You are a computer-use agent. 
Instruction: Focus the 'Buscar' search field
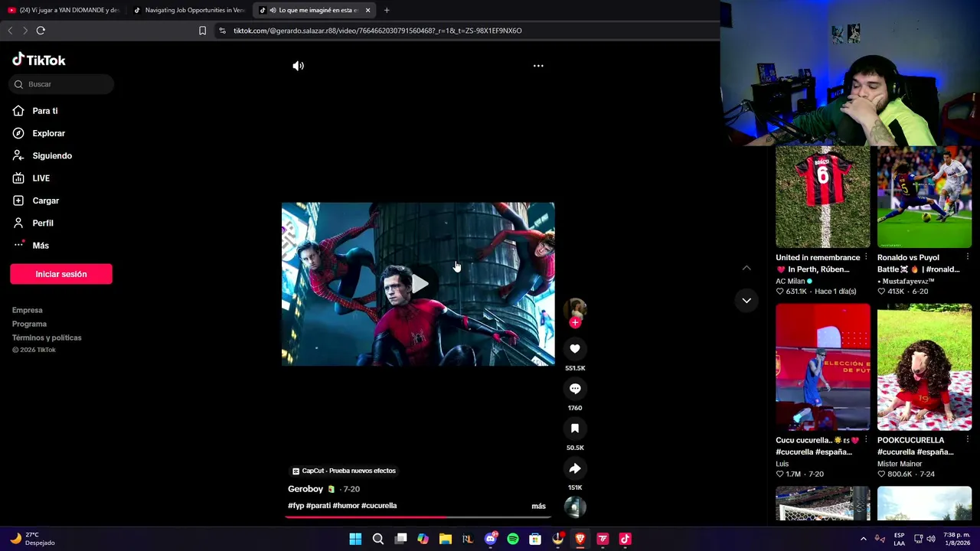pos(62,84)
